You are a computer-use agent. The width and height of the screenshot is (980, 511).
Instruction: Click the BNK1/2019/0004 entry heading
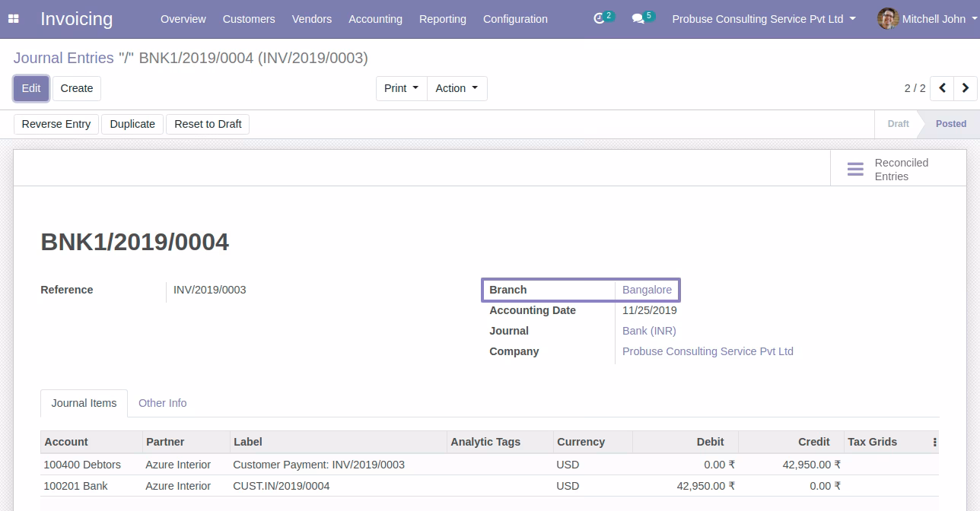point(135,242)
